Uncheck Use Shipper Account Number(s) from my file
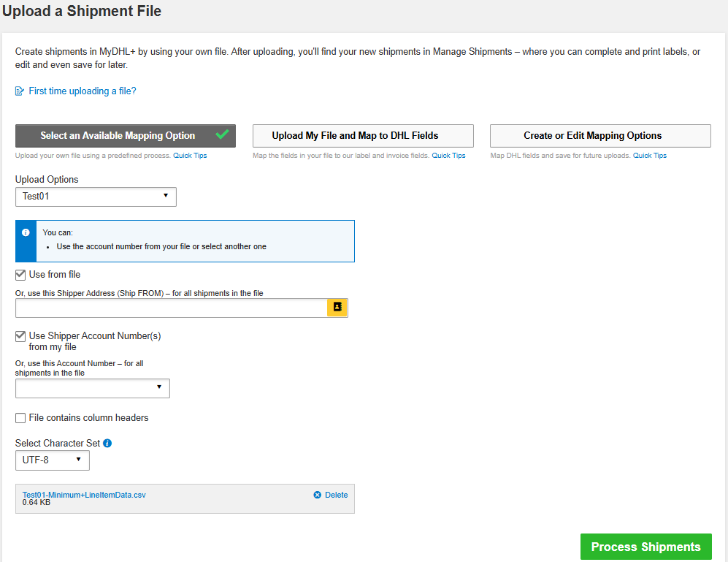 pyautogui.click(x=20, y=336)
